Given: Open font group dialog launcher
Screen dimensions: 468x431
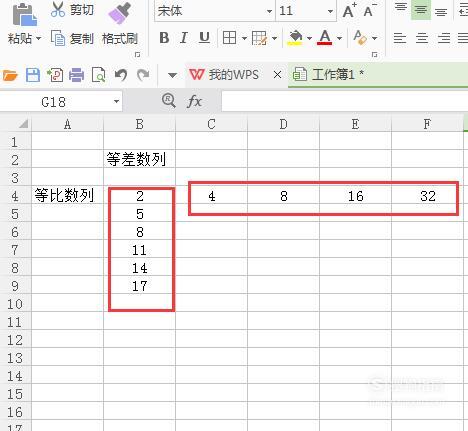Looking at the screenshot, I should 375,54.
